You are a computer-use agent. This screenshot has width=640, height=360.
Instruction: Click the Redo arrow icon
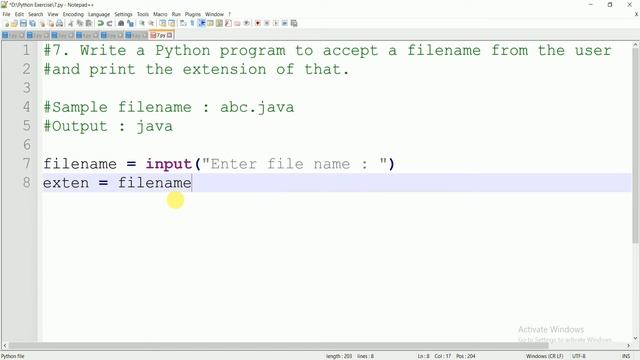point(109,23)
